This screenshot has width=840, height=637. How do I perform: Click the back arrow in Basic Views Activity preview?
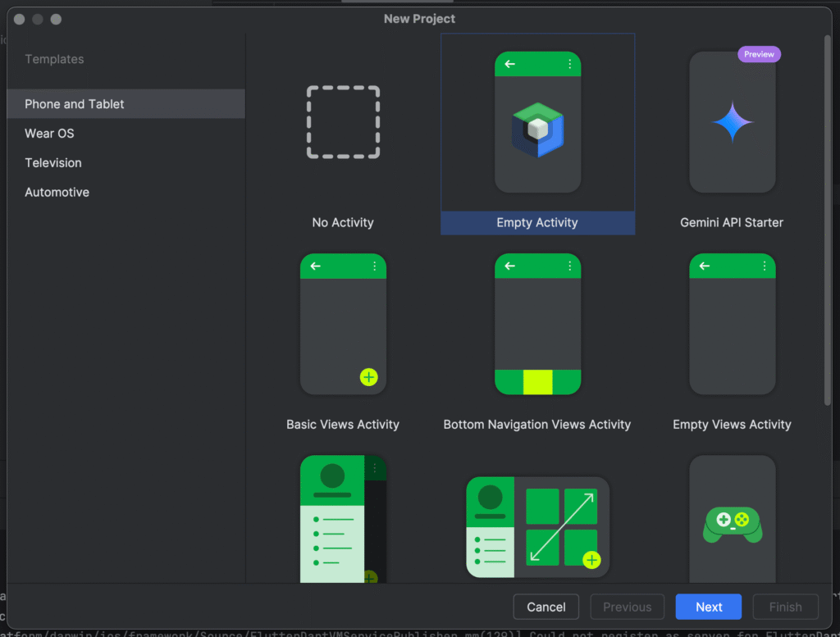click(x=316, y=266)
